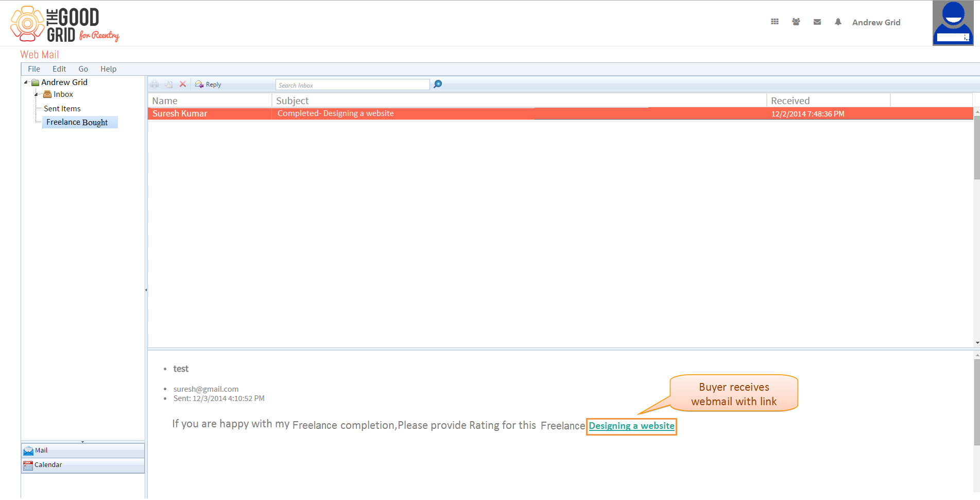This screenshot has width=980, height=500.
Task: Click the suresh@gmail.com sender address
Action: 206,389
